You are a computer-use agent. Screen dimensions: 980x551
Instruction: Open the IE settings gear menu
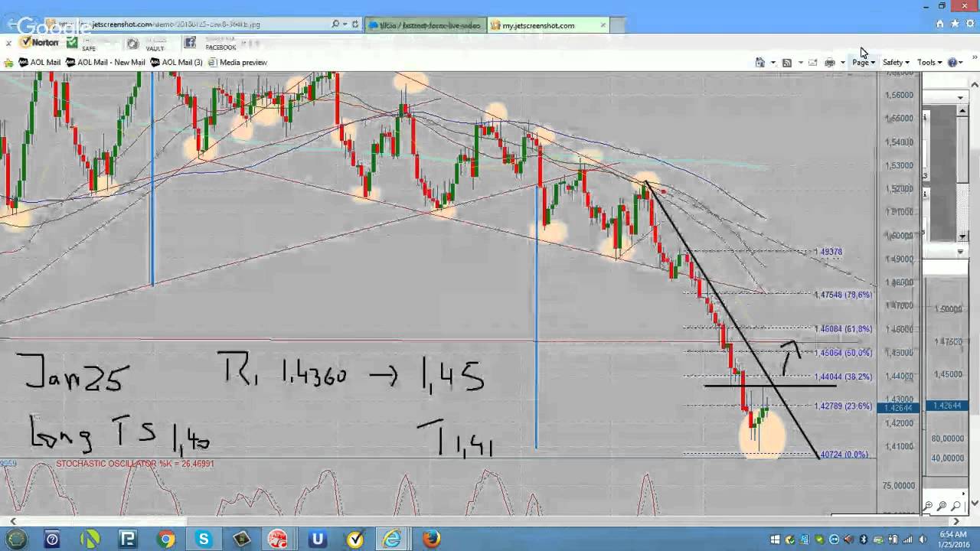click(x=969, y=24)
